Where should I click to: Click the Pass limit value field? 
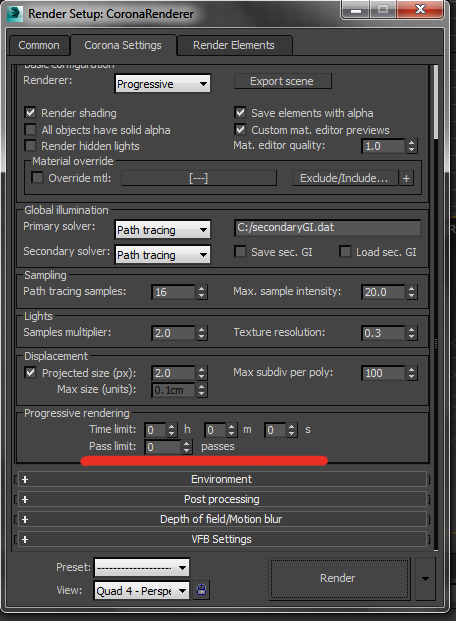(x=163, y=447)
